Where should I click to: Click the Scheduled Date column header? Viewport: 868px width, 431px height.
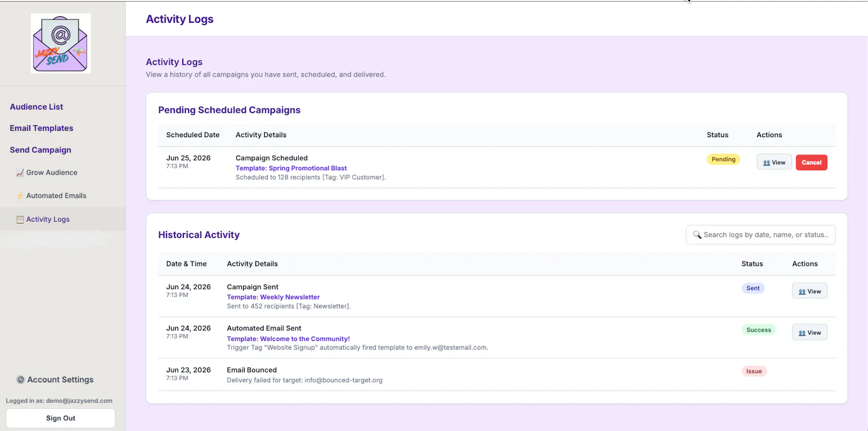point(193,135)
